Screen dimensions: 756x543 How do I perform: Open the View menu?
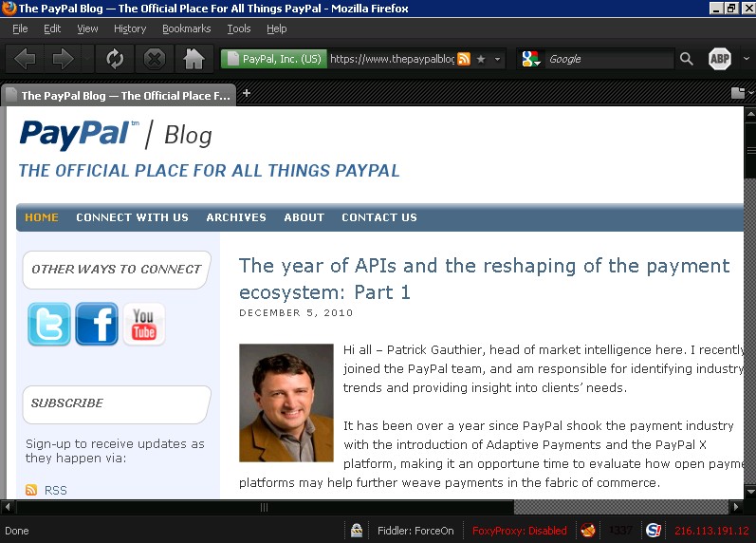point(87,29)
